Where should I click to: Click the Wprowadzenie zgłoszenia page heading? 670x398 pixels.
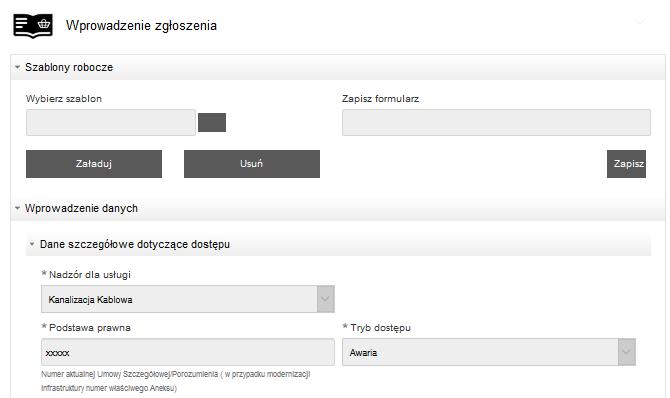click(x=141, y=26)
